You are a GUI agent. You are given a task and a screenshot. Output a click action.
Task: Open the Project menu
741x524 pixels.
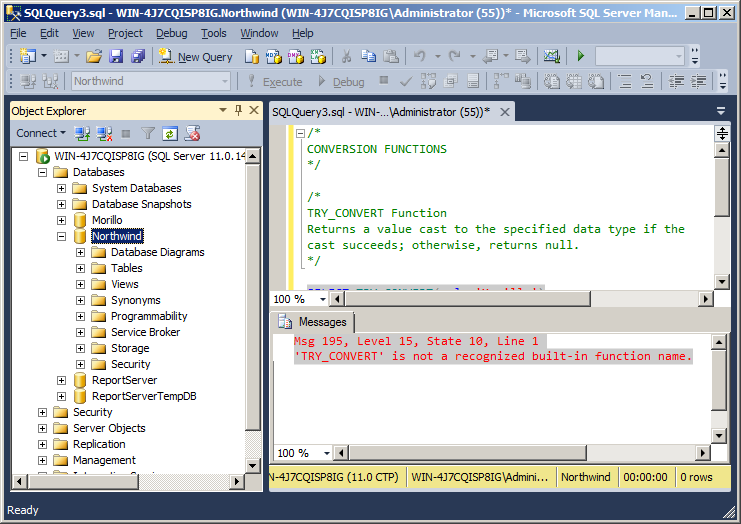[125, 33]
